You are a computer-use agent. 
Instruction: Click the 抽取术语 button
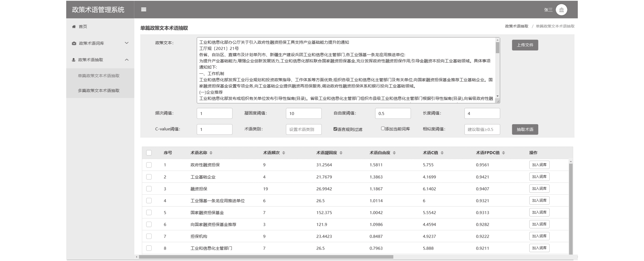coord(525,129)
